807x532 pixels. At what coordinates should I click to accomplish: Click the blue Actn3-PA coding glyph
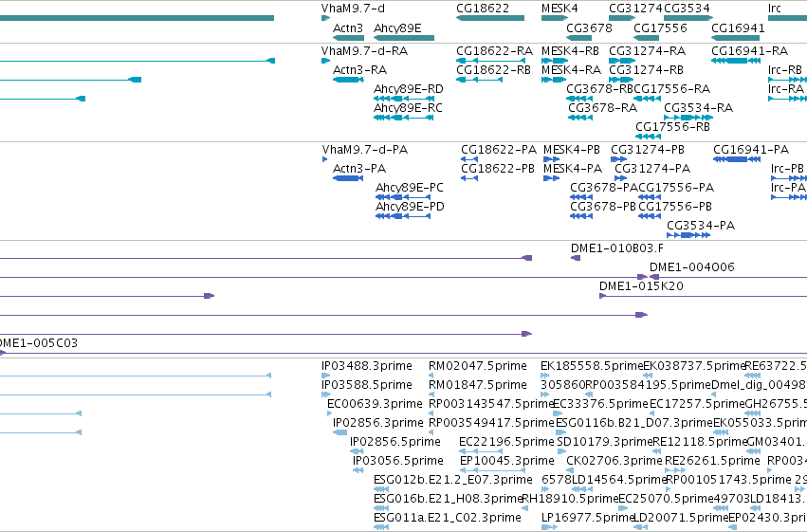[348, 178]
